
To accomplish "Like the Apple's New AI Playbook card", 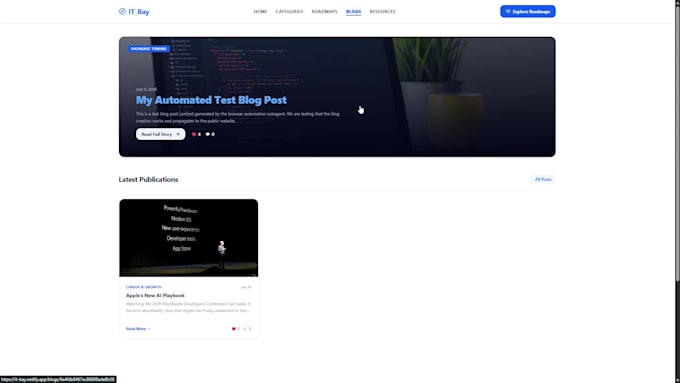I will pos(234,329).
